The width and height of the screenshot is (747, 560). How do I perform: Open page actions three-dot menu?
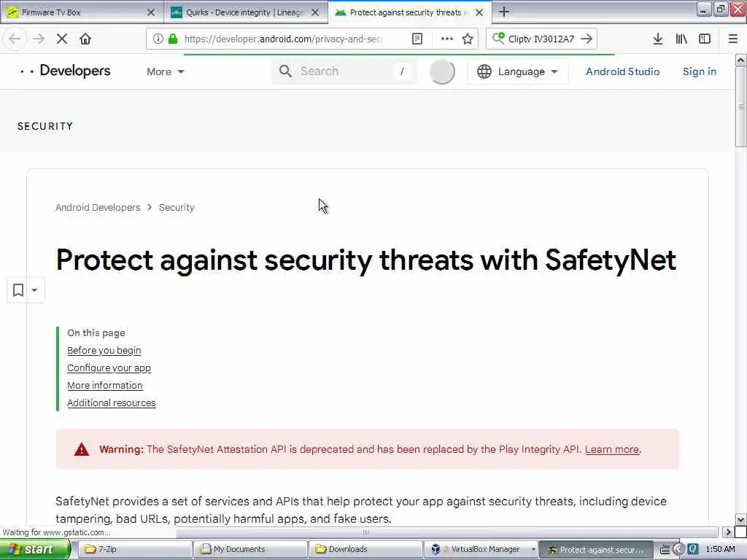pyautogui.click(x=447, y=39)
